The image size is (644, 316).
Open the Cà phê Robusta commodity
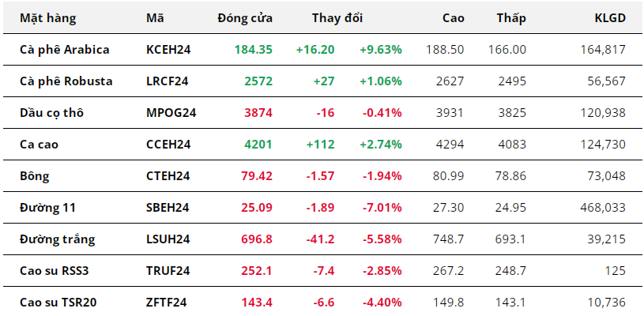tap(66, 81)
